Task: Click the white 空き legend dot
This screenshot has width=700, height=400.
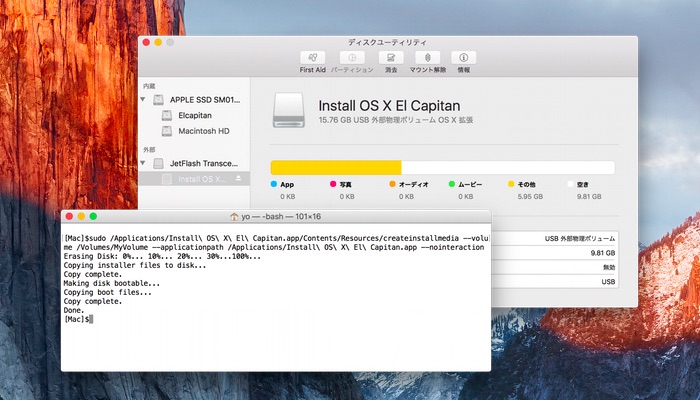Action: coord(570,184)
